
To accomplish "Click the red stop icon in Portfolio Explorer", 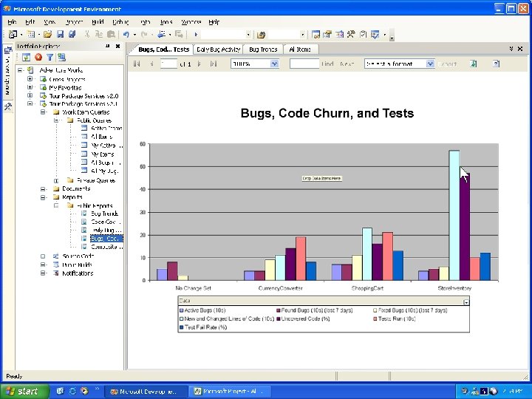I will point(38,58).
